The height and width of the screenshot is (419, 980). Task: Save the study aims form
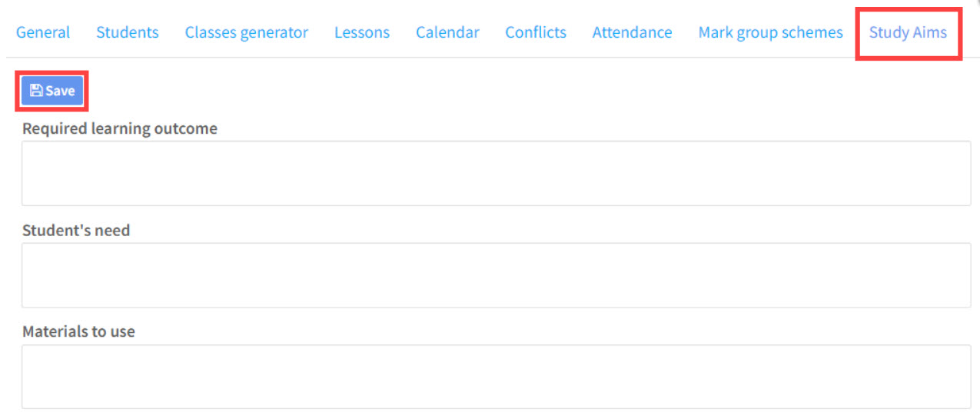[x=52, y=91]
